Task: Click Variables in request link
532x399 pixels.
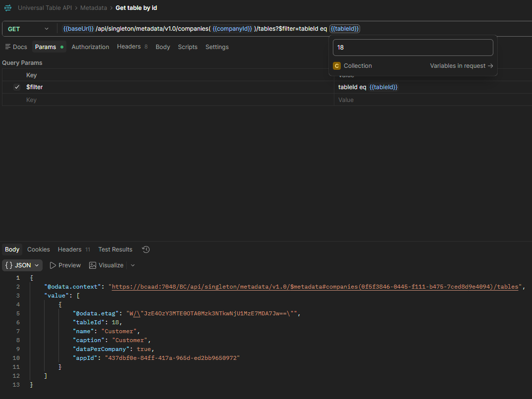Action: click(462, 66)
